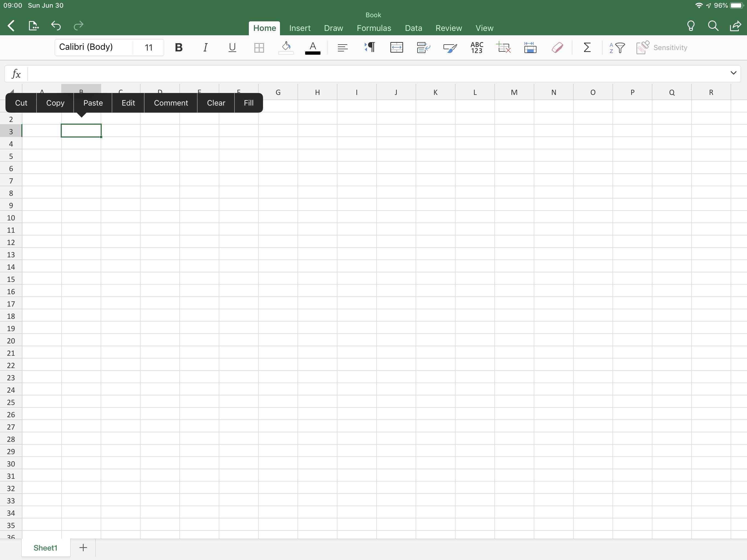Choose Fill in the context menu
The image size is (747, 560).
point(249,103)
